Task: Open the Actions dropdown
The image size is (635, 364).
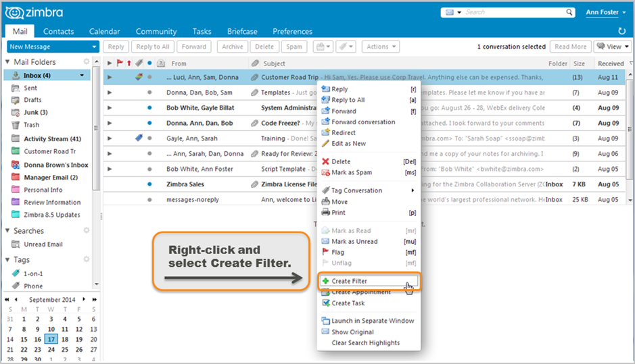Action: point(381,47)
